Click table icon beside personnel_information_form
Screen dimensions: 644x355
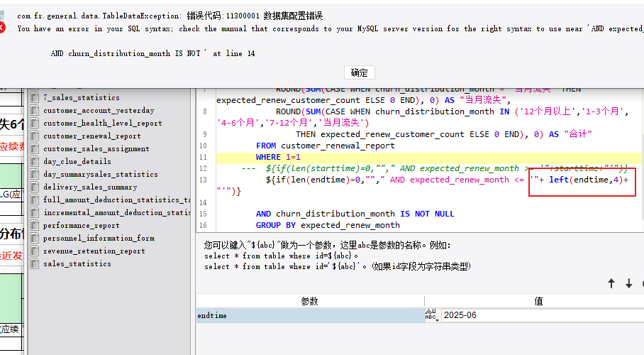click(35, 238)
